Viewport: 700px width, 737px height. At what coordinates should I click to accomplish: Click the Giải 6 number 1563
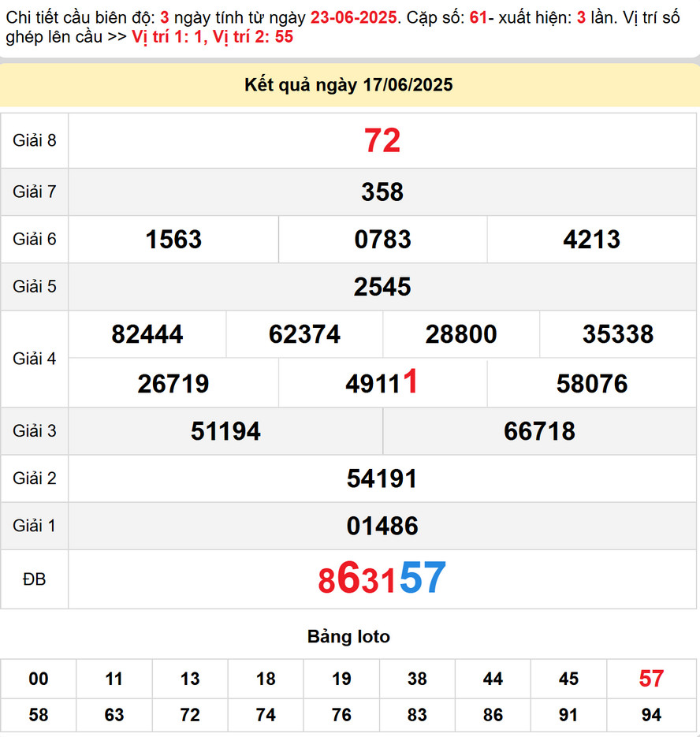[173, 240]
